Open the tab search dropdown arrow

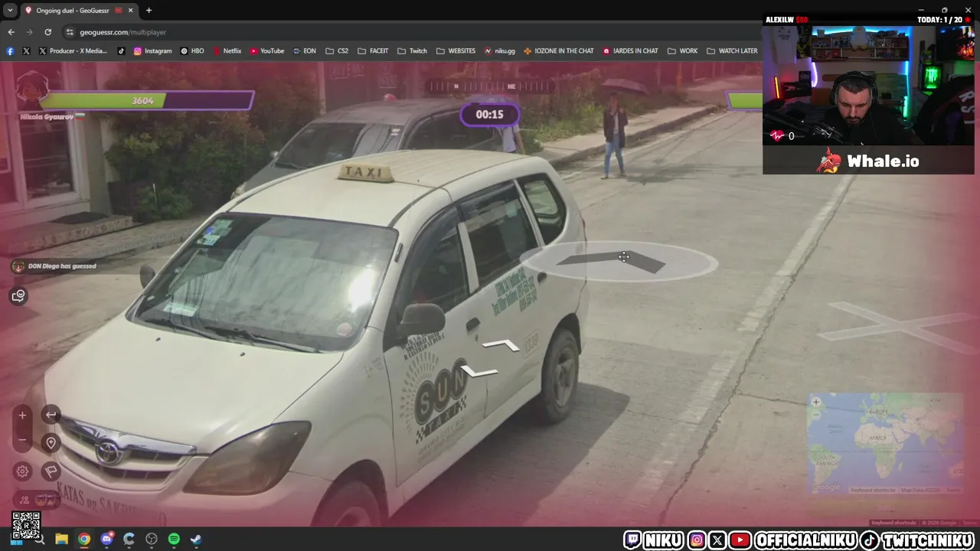tap(10, 10)
